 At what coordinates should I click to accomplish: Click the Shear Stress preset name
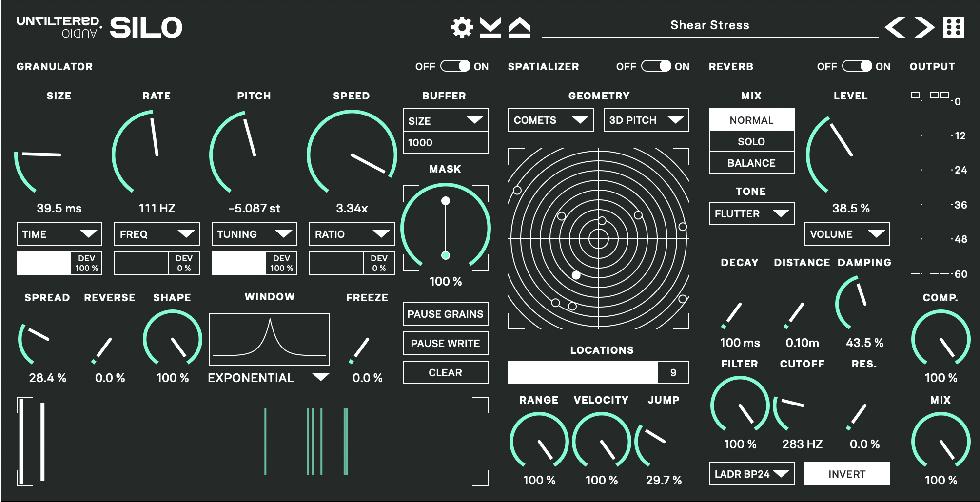pyautogui.click(x=709, y=25)
